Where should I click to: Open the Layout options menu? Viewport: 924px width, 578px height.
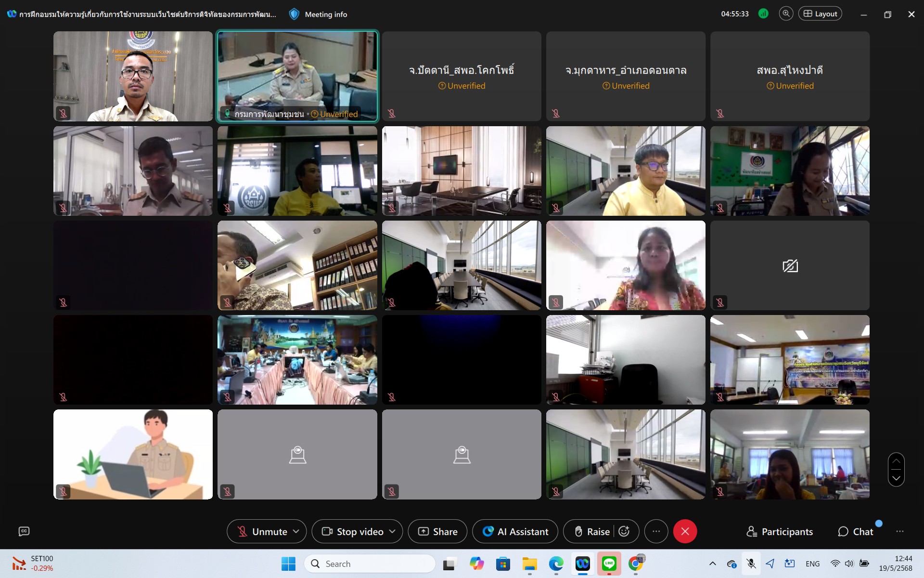click(820, 14)
